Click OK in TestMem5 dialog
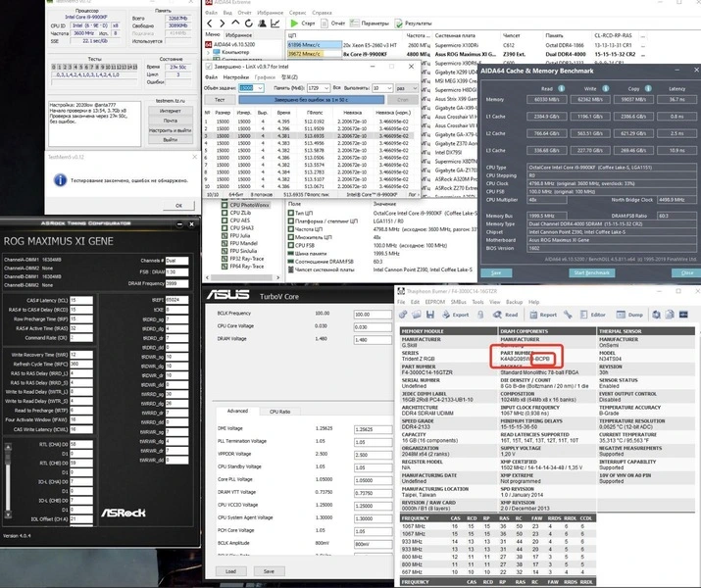The image size is (701, 588). (x=178, y=205)
